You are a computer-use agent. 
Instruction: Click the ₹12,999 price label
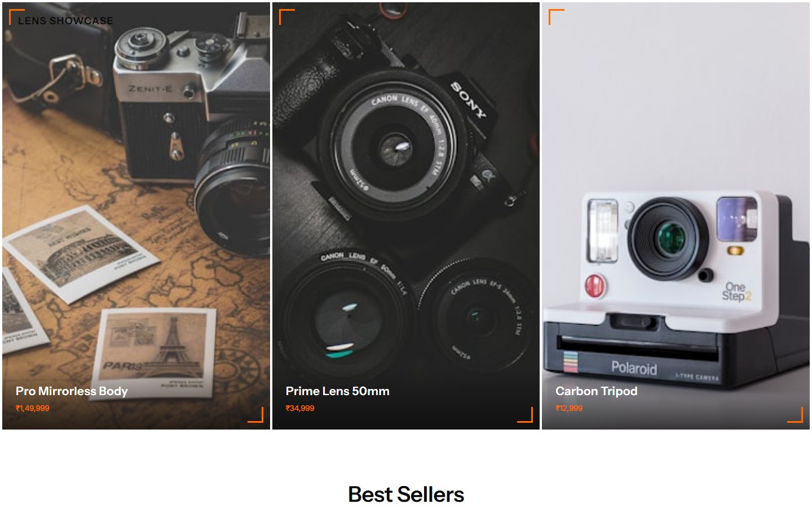[569, 408]
